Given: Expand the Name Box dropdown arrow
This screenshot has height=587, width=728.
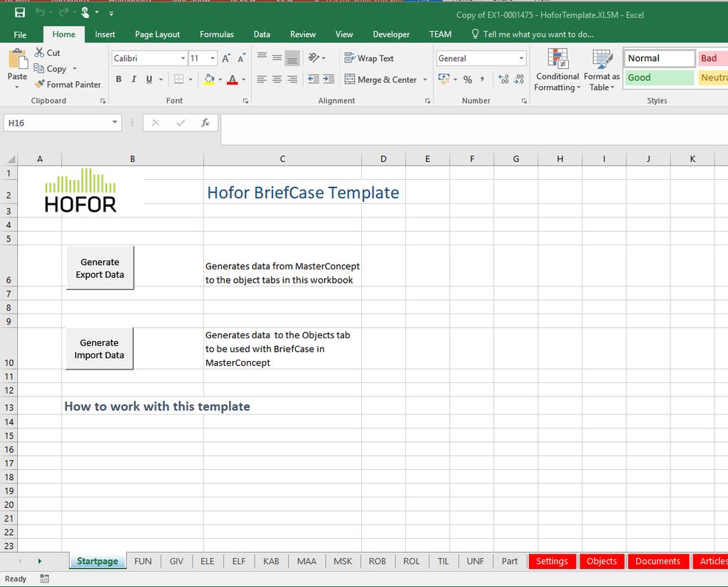Looking at the screenshot, I should 114,122.
